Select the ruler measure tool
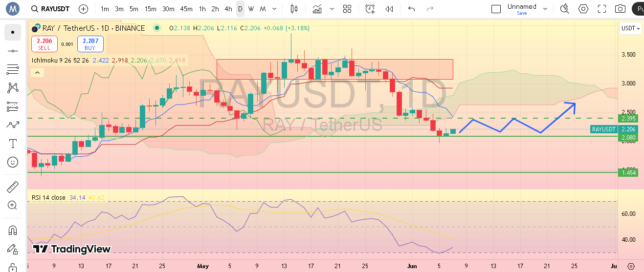 (x=13, y=187)
